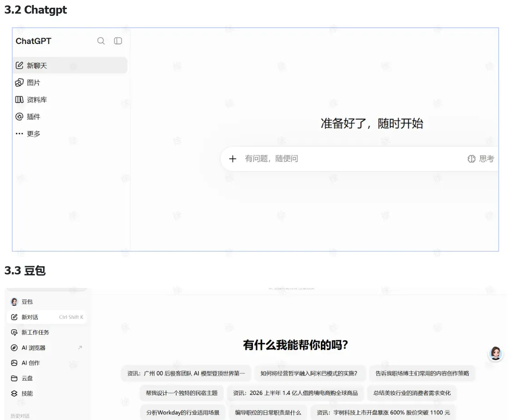Viewport: 525px width, 420px height.
Task: Click the 3.2 Chatgpt section heading
Action: 35,10
